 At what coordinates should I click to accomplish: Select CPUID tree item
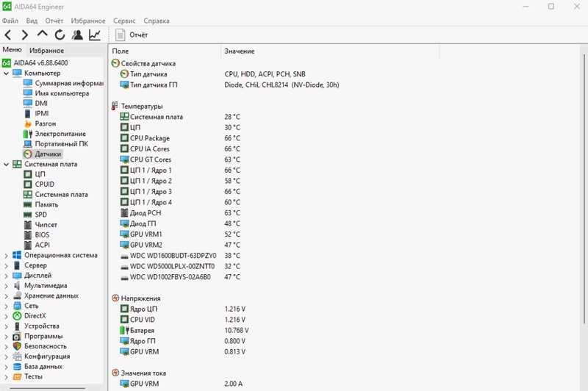(45, 184)
